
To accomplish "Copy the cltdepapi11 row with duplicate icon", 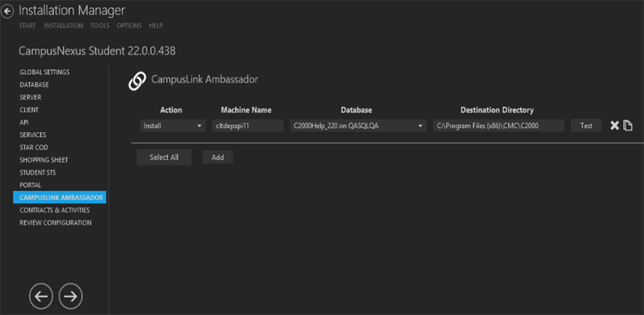I will point(627,126).
